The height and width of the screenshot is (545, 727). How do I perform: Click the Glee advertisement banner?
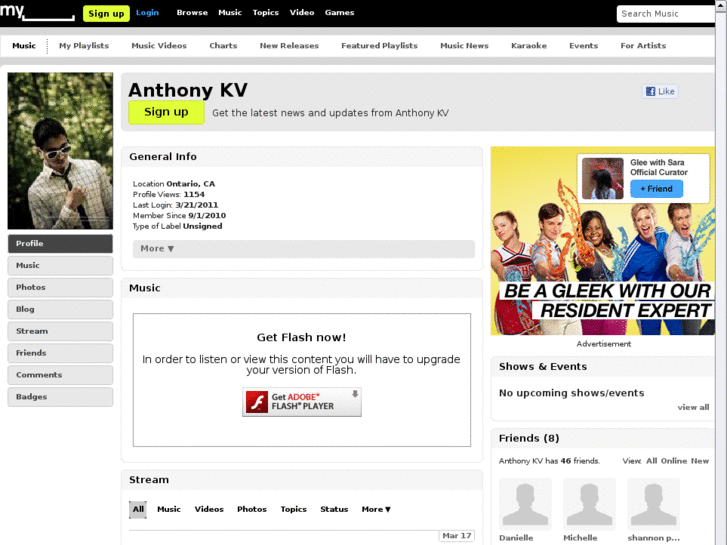pyautogui.click(x=603, y=241)
